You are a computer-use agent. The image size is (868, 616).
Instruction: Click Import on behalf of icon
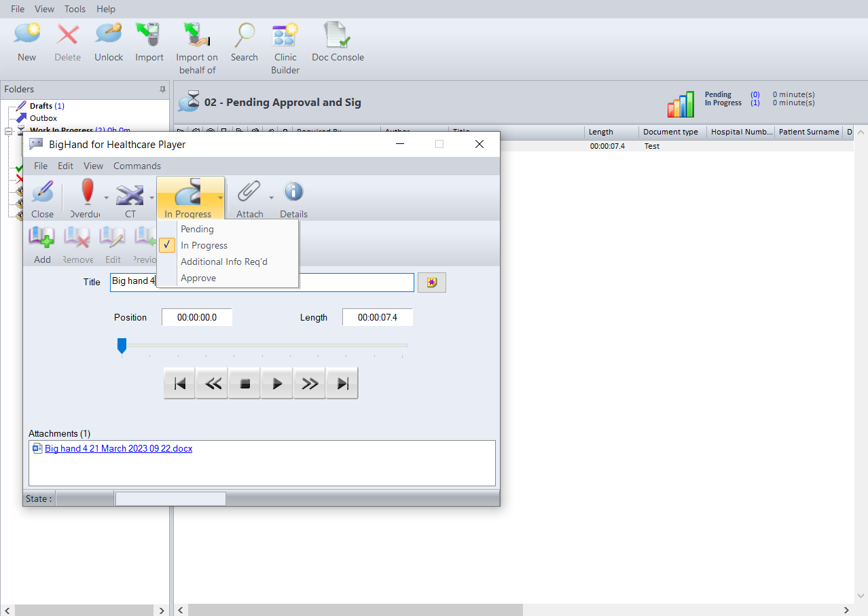pos(197,34)
